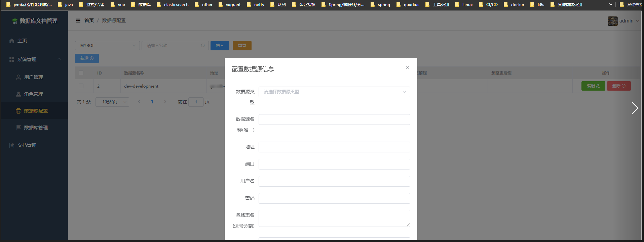Click the 数据库文档管理 logo icon

click(14, 21)
